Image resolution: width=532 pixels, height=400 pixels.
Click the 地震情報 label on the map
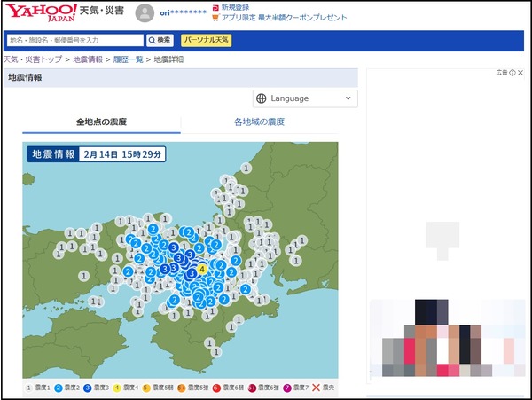coord(53,154)
